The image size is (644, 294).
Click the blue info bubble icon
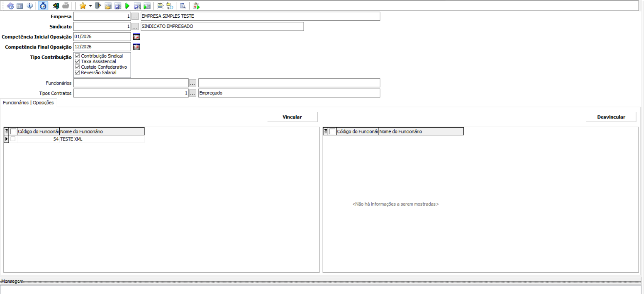click(30, 6)
